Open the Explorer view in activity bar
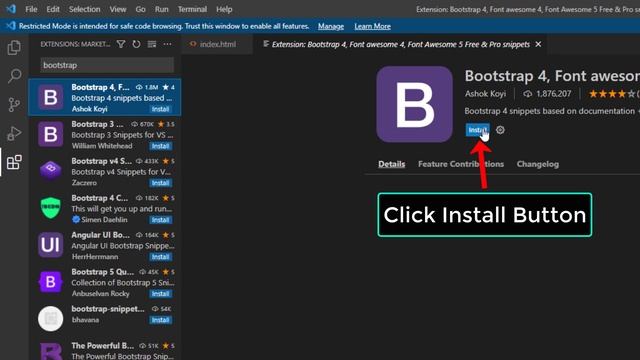Viewport: 640px width, 360px height. pyautogui.click(x=14, y=47)
